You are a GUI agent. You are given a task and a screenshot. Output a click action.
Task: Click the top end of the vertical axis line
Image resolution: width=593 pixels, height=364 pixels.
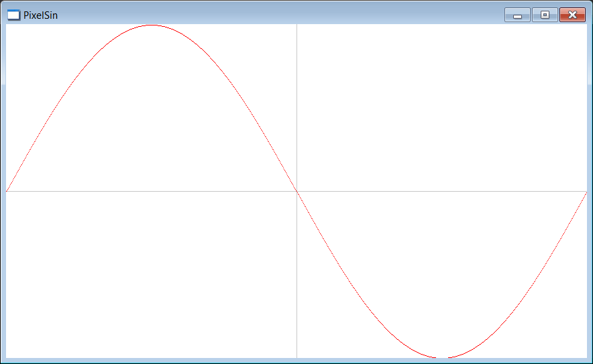click(297, 25)
